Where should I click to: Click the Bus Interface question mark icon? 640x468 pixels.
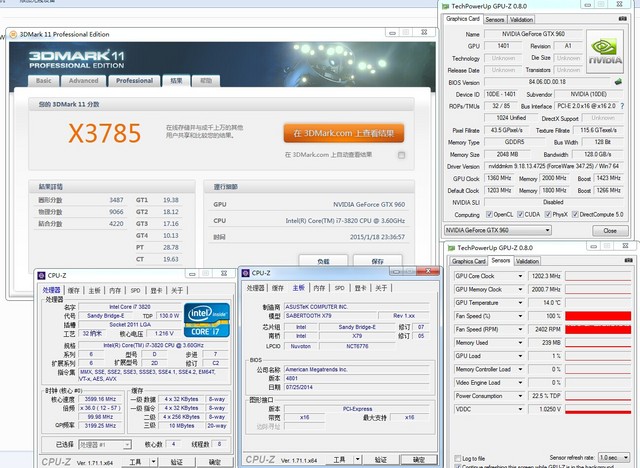click(622, 106)
